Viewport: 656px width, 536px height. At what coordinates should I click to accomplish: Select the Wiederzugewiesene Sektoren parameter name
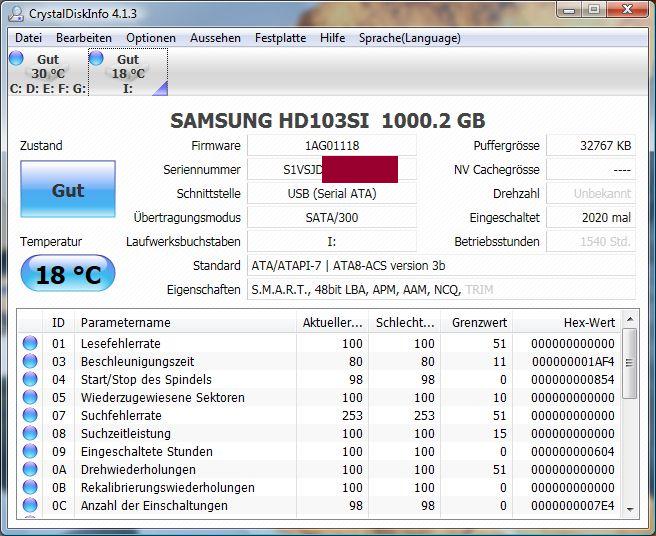[x=162, y=397]
